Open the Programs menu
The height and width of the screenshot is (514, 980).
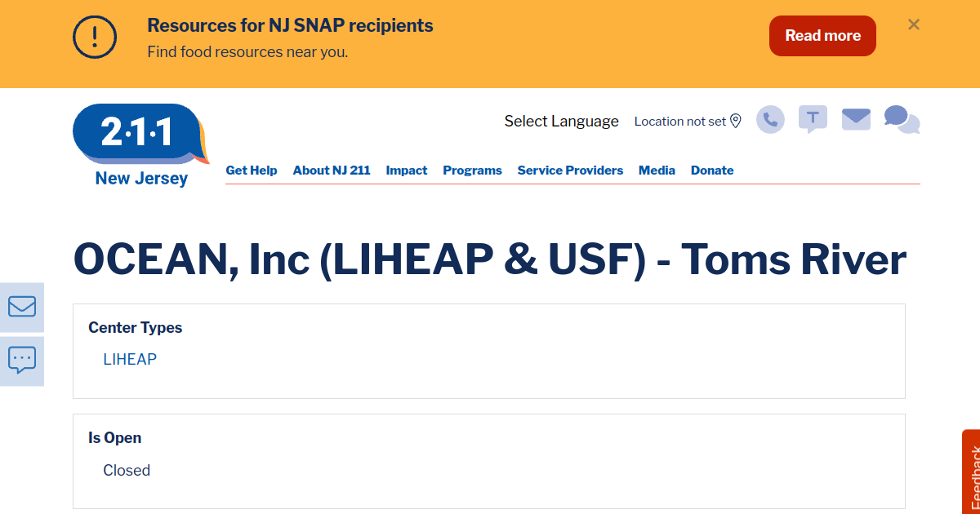pos(472,171)
